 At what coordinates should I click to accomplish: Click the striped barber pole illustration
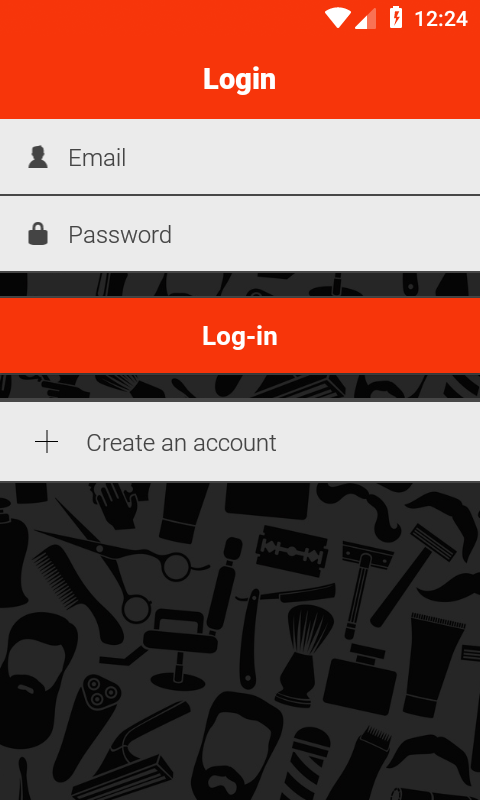coord(305,764)
